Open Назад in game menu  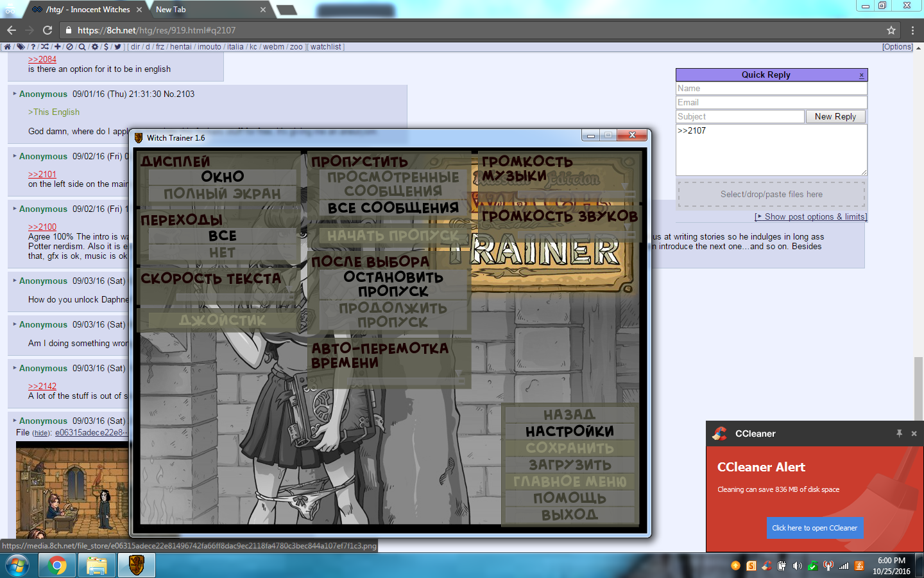click(x=570, y=414)
